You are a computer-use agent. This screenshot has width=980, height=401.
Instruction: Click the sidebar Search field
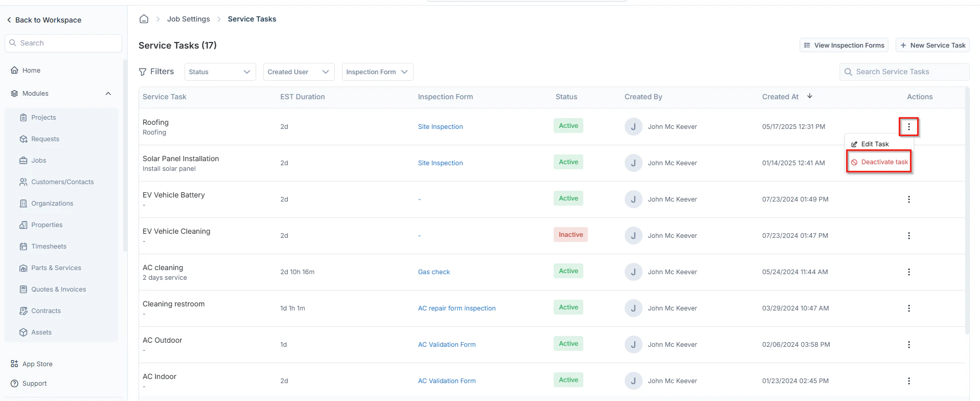tap(63, 43)
